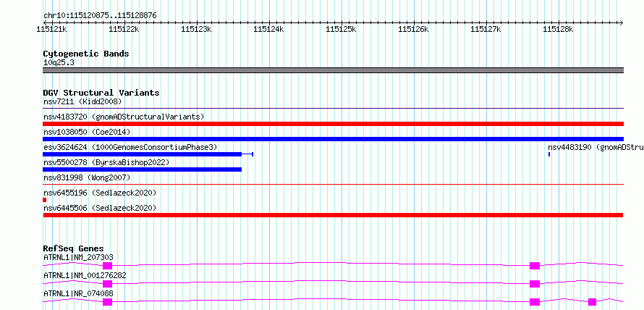The height and width of the screenshot is (310, 644).
Task: Select the thin red nsv831998 variant line
Action: (x=333, y=185)
